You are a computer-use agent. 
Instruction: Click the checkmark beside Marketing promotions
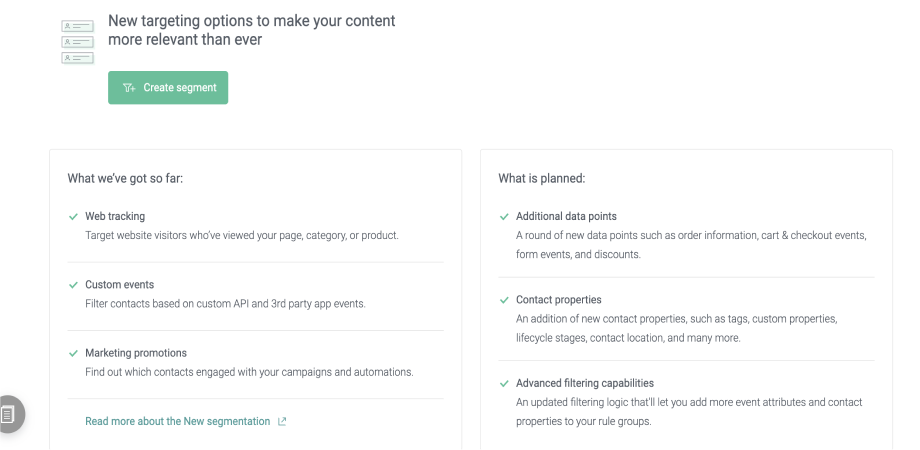(x=73, y=353)
